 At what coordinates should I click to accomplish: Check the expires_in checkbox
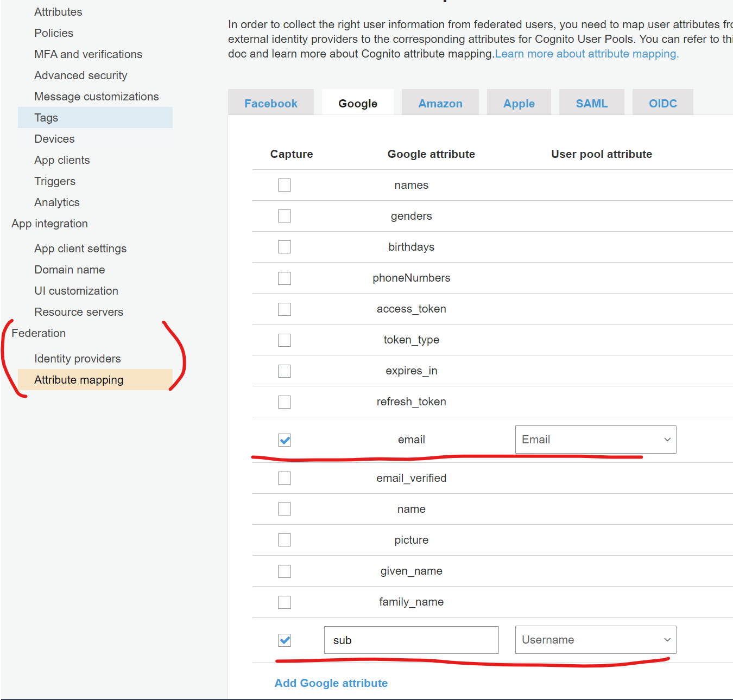point(285,371)
